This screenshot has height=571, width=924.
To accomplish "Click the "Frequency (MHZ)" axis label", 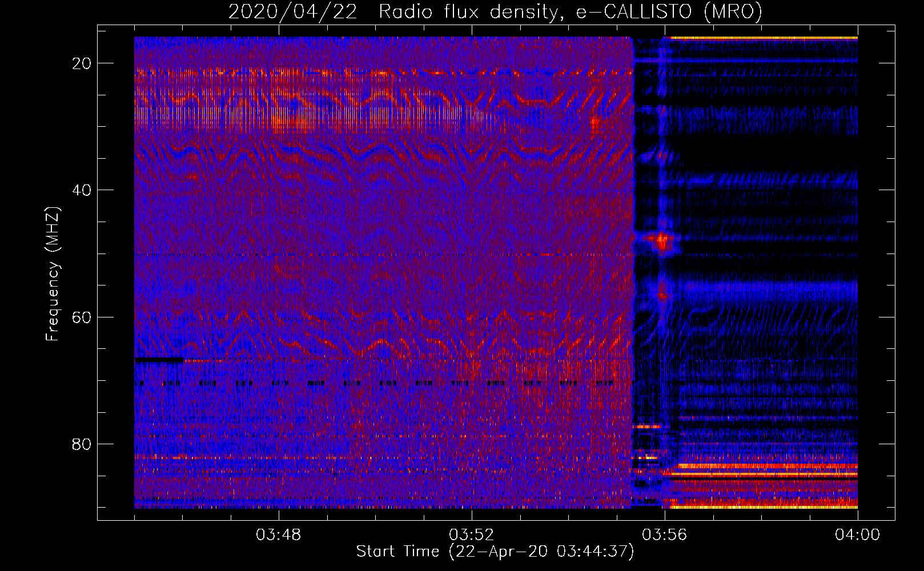I will click(53, 274).
